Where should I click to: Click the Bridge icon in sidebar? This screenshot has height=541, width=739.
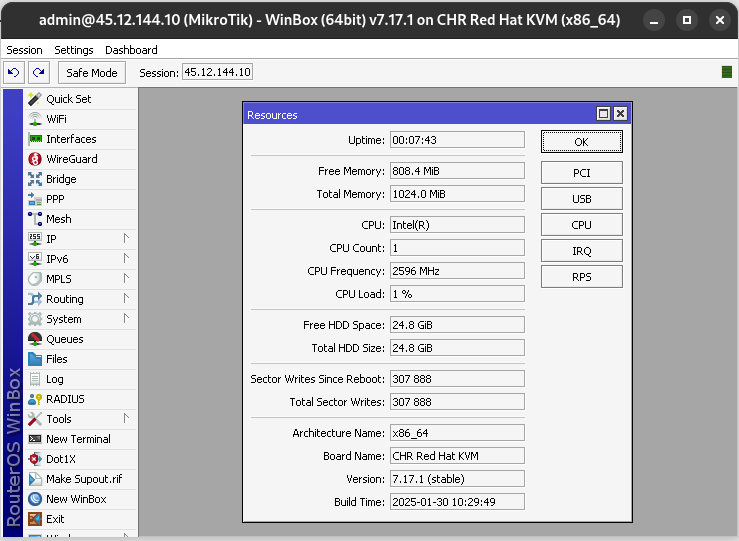click(x=35, y=179)
